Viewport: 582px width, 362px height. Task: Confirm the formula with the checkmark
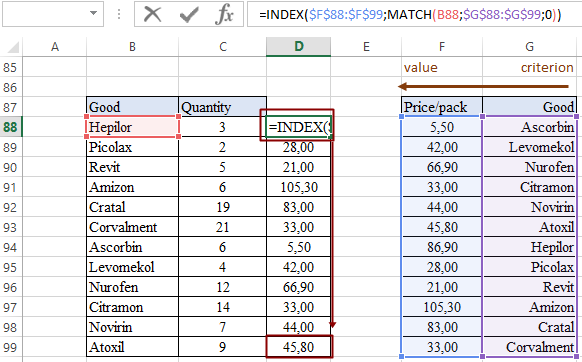click(189, 15)
